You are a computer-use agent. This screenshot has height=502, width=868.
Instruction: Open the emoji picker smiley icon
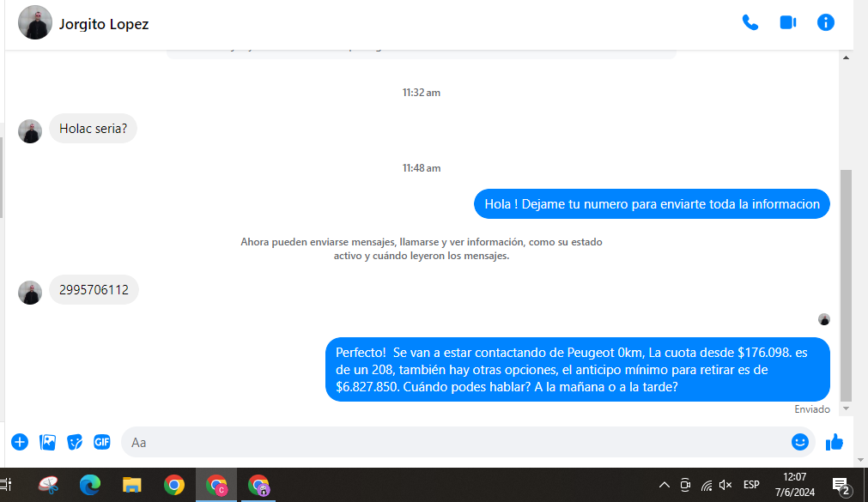800,442
